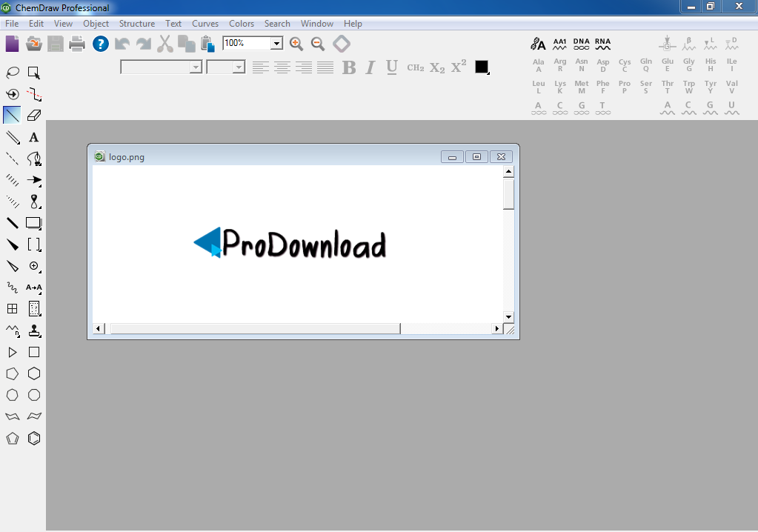Toggle superscript X2 formatting

(459, 66)
